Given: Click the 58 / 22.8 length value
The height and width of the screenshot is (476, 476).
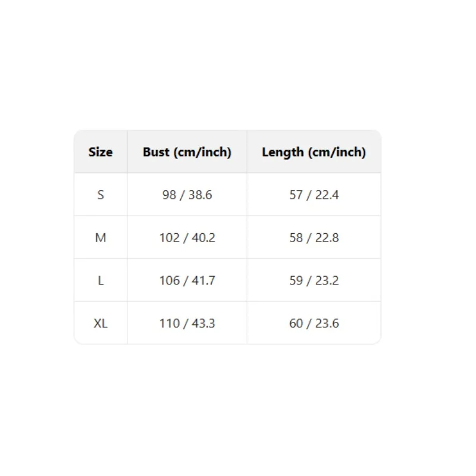Looking at the screenshot, I should pyautogui.click(x=314, y=237).
